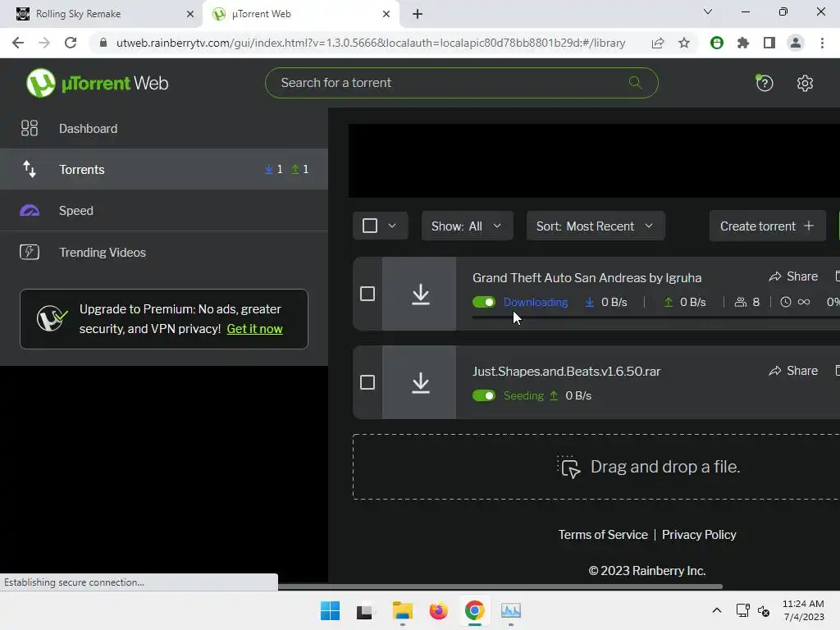Image resolution: width=840 pixels, height=630 pixels.
Task: Click the Search for a torrent field
Action: click(461, 83)
